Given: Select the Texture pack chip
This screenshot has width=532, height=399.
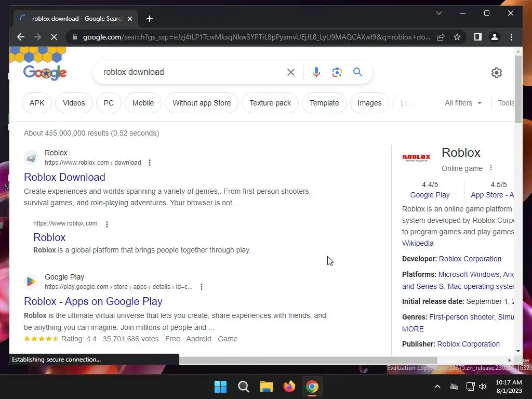Looking at the screenshot, I should 270,103.
